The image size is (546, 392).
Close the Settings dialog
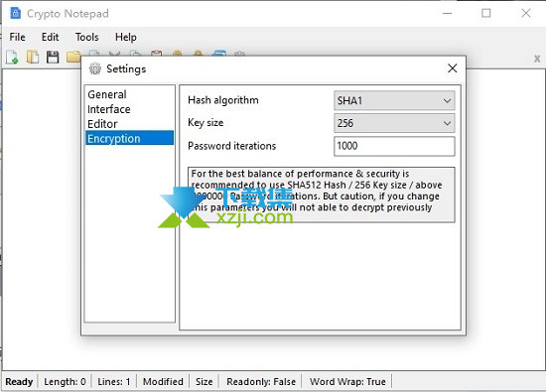[x=453, y=68]
